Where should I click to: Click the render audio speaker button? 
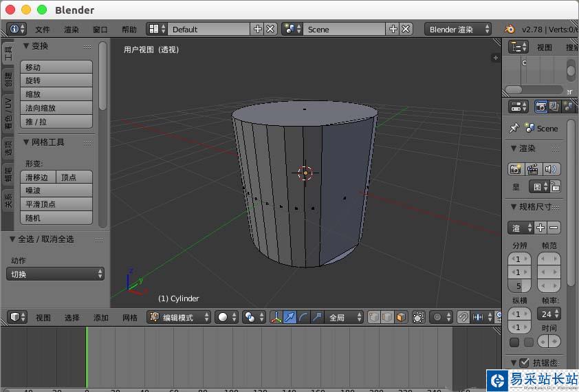click(550, 169)
